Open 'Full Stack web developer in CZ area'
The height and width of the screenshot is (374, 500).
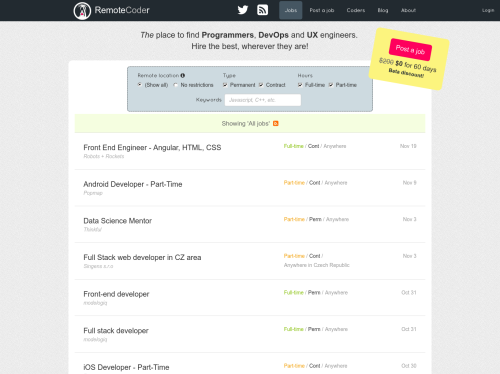point(142,258)
